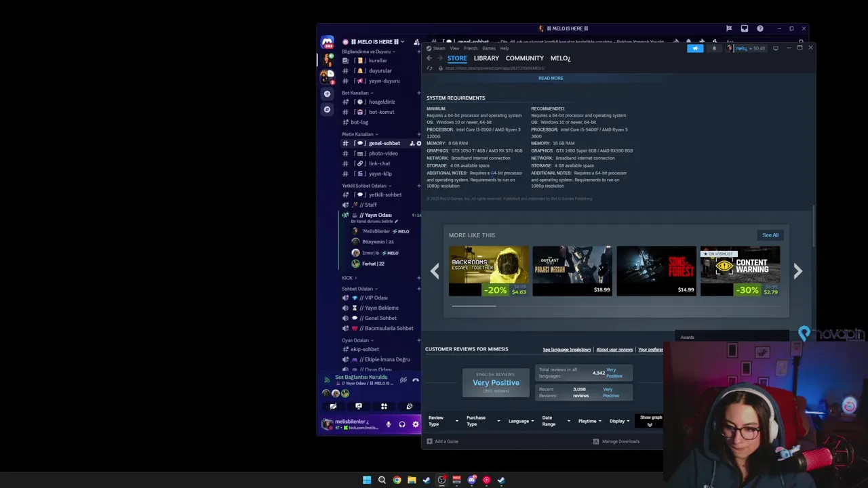868x488 pixels.
Task: Go back in Steam browser
Action: coord(429,58)
